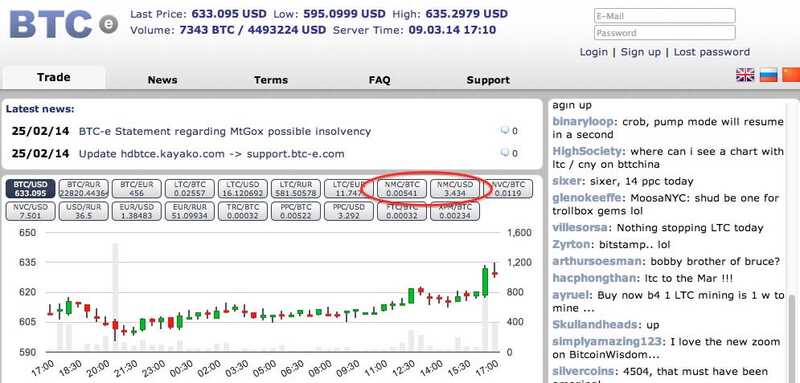Select the BTC/USD pair button

(31, 189)
